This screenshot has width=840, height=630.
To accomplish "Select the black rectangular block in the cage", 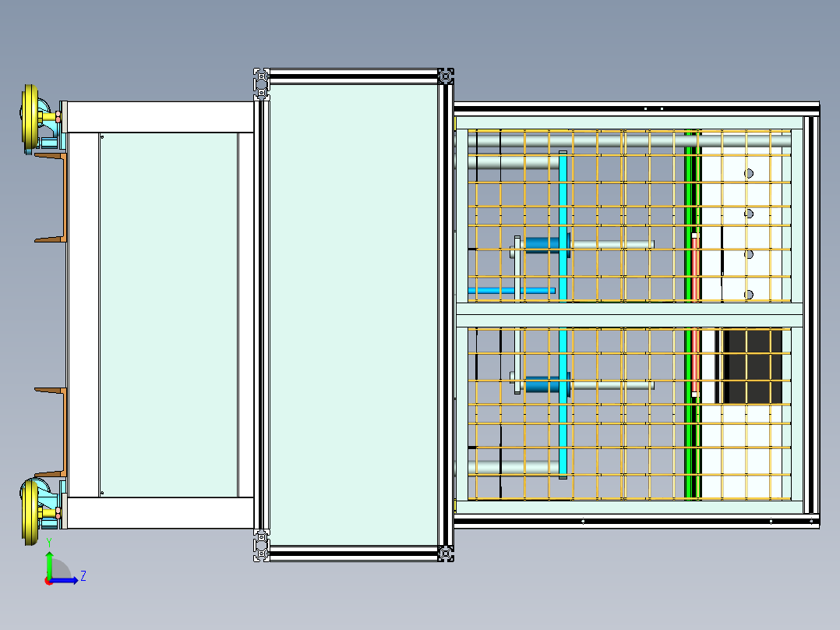I will click(x=752, y=366).
